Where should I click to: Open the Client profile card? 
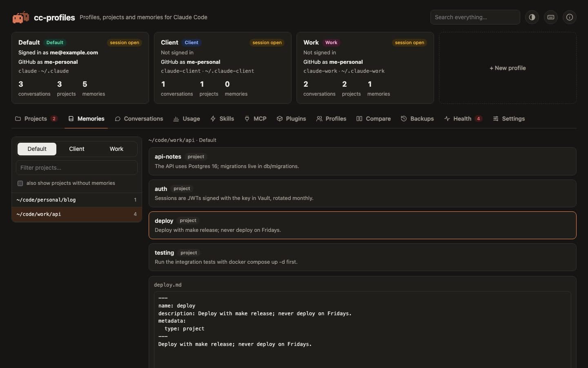[223, 68]
